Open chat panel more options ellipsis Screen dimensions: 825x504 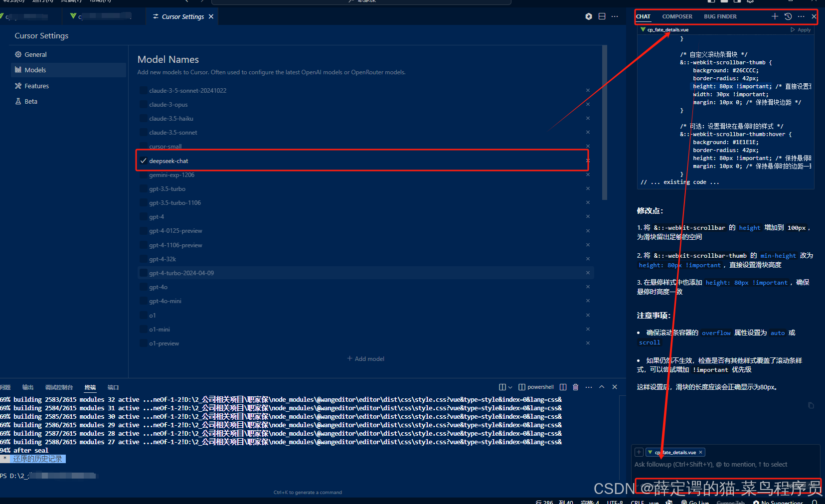801,16
